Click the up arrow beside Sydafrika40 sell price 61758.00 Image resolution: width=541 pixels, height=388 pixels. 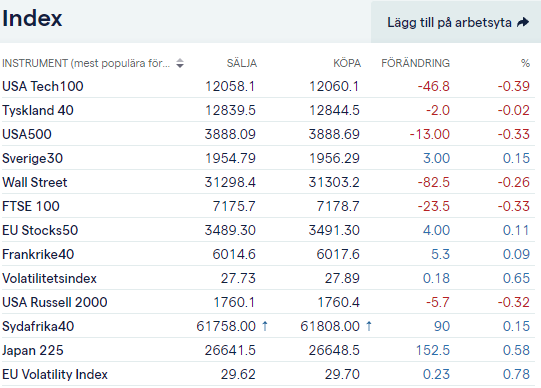(265, 326)
